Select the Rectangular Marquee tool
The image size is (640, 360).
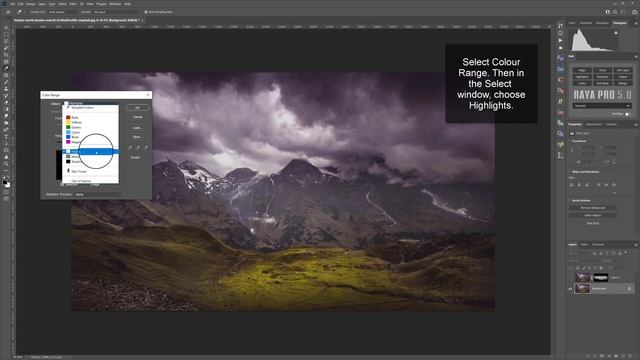[x=6, y=35]
